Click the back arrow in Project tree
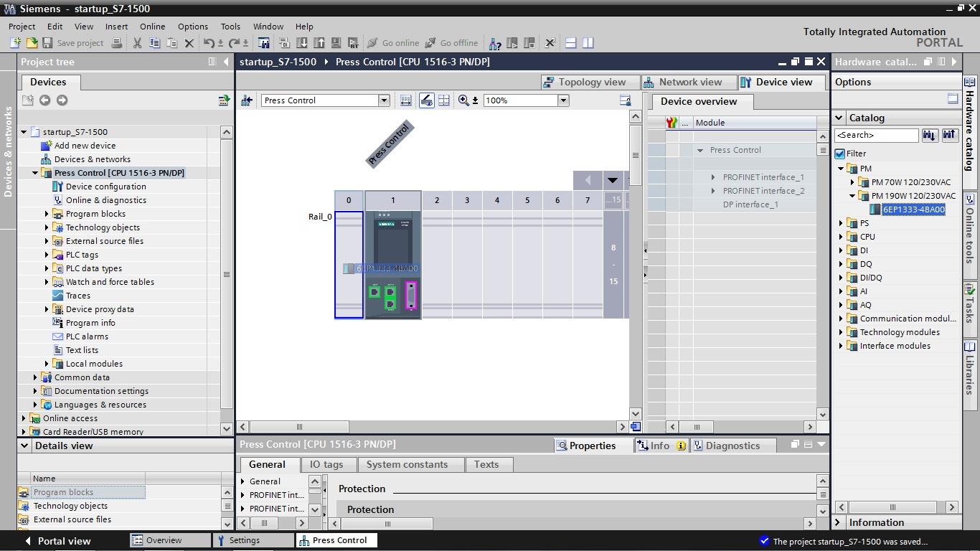 coord(44,100)
